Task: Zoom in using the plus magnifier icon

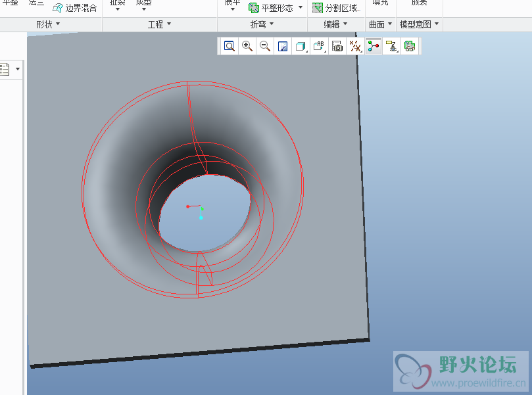Action: coord(247,46)
